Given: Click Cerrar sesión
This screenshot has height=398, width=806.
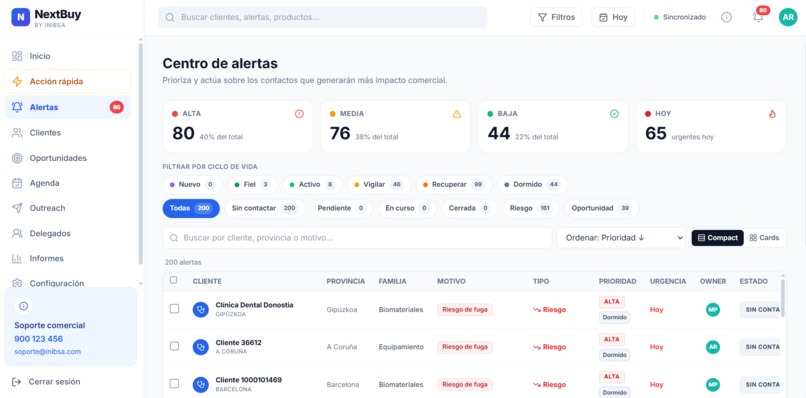Looking at the screenshot, I should click(x=54, y=382).
